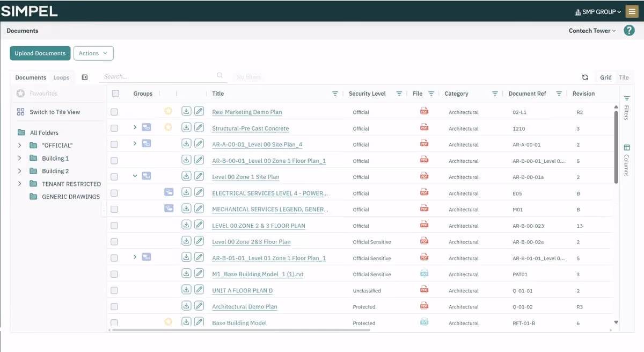
Task: Click Upload Documents button
Action: pyautogui.click(x=40, y=53)
